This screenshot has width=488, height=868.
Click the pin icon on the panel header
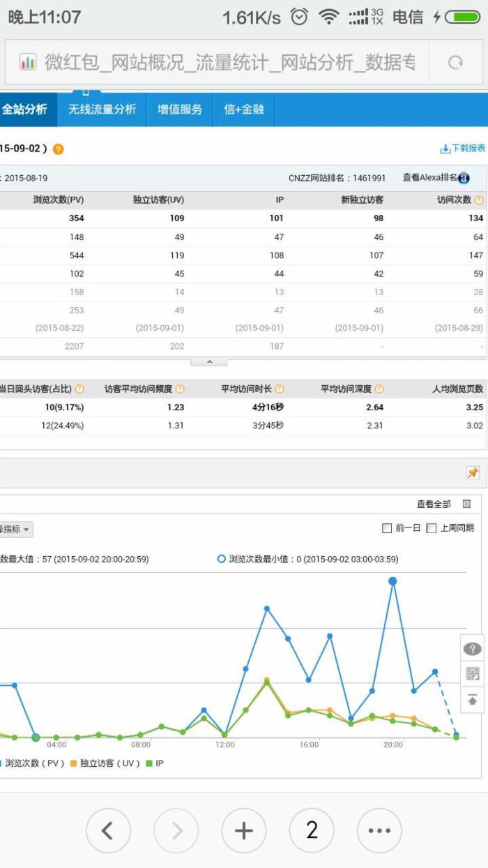click(x=473, y=473)
